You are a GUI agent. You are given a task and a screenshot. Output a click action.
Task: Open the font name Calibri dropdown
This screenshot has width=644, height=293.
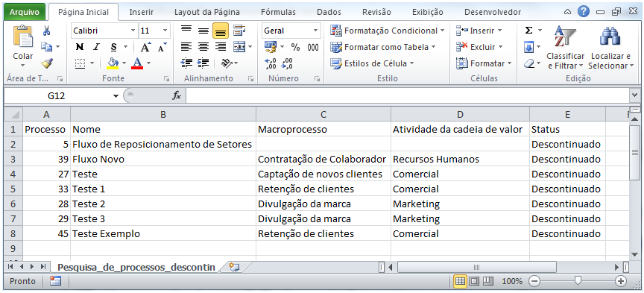(x=133, y=31)
